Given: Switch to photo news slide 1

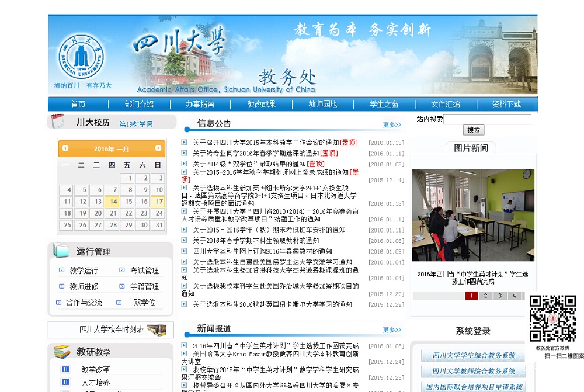Looking at the screenshot, I should tap(471, 296).
